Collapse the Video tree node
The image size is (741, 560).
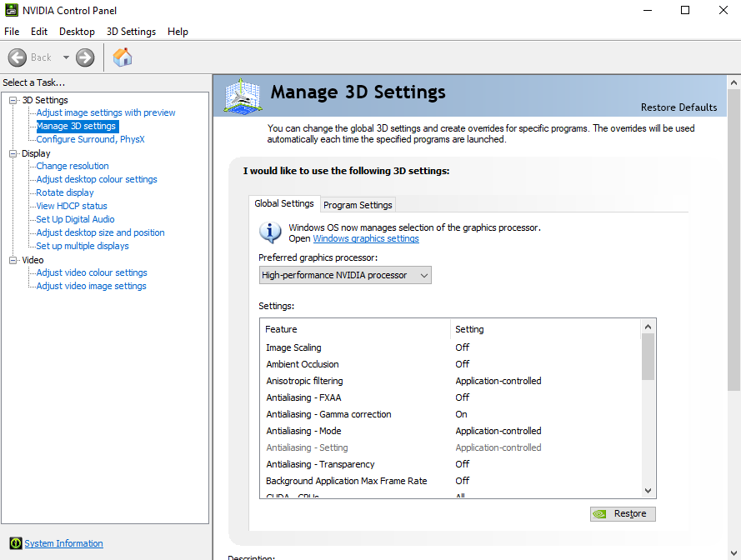coord(13,260)
